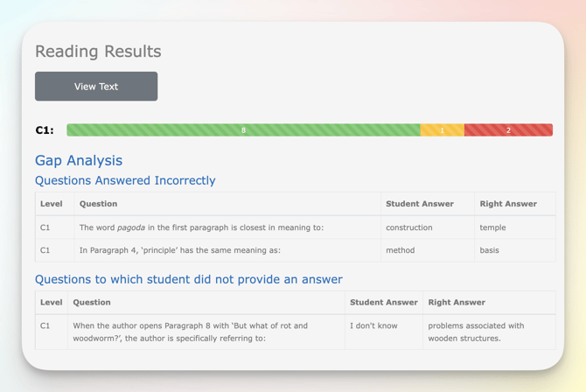The image size is (586, 392).
Task: Select the 'rot and woodworm' question row
Action: point(190,332)
